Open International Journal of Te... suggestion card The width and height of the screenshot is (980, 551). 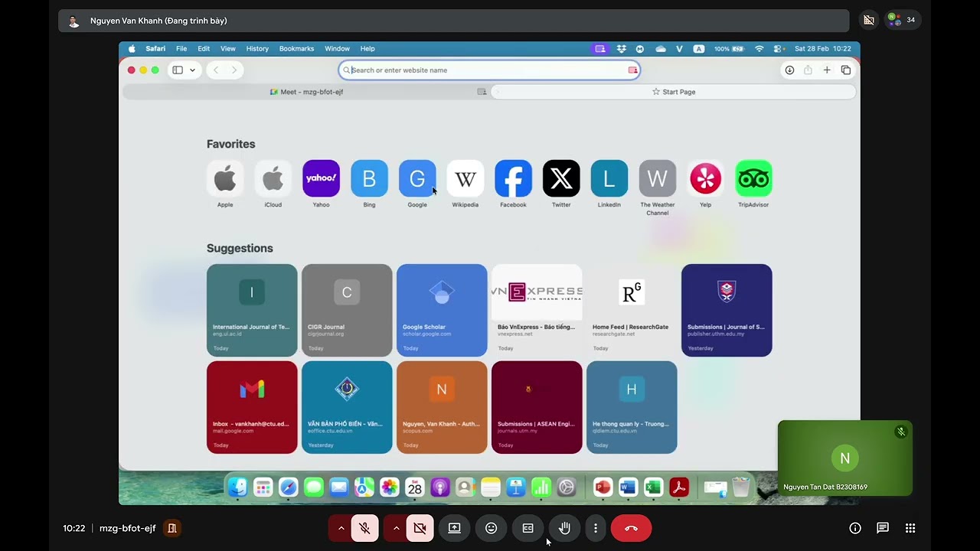[x=252, y=310]
